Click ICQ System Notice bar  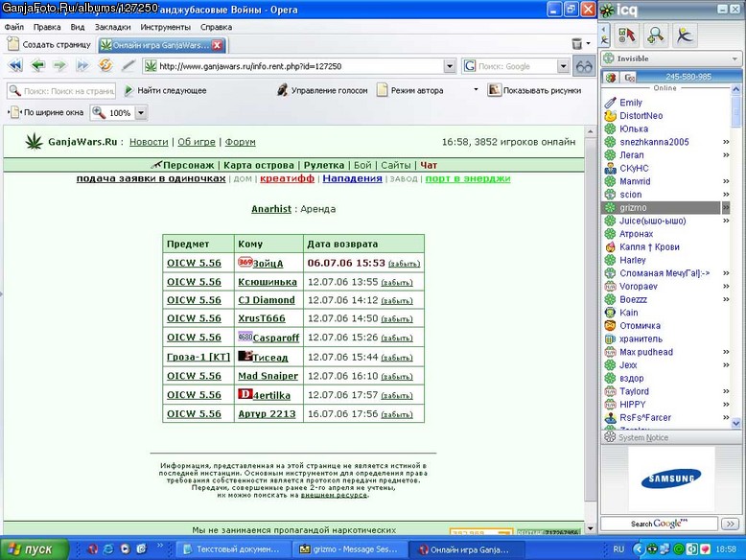click(x=671, y=437)
